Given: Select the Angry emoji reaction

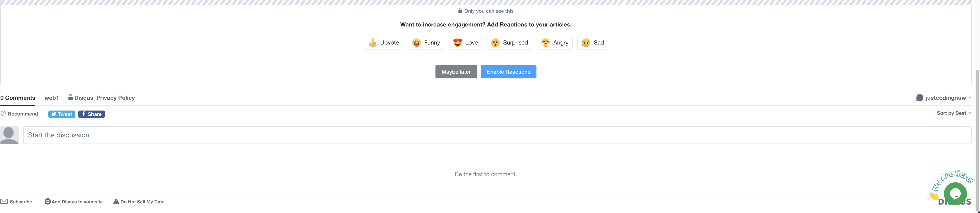Looking at the screenshot, I should tap(554, 43).
